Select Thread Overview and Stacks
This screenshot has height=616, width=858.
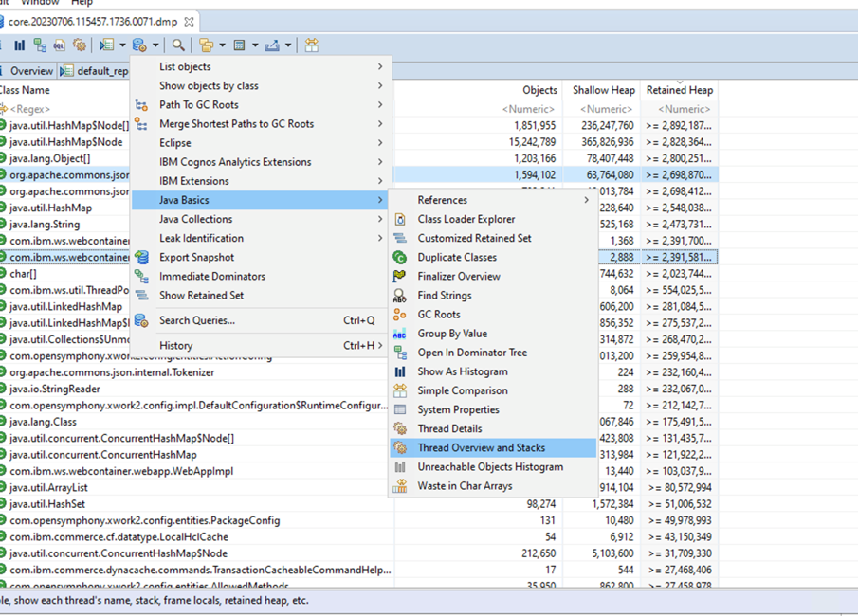click(x=481, y=448)
